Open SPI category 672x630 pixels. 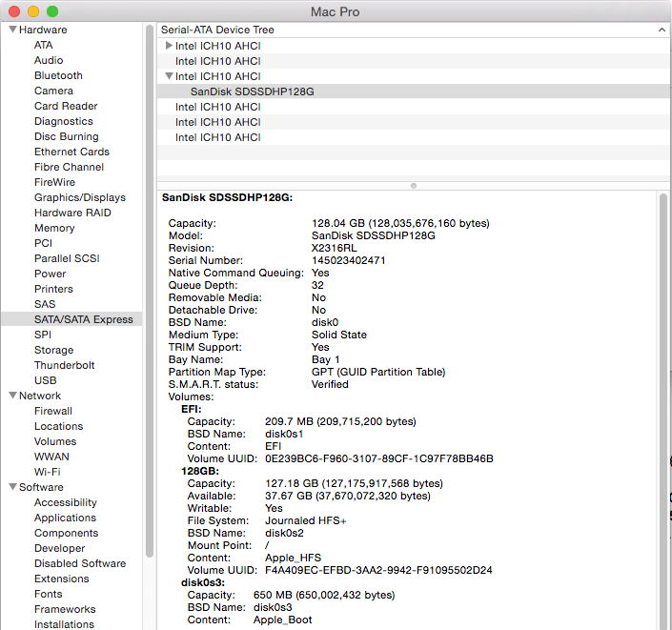[x=43, y=335]
